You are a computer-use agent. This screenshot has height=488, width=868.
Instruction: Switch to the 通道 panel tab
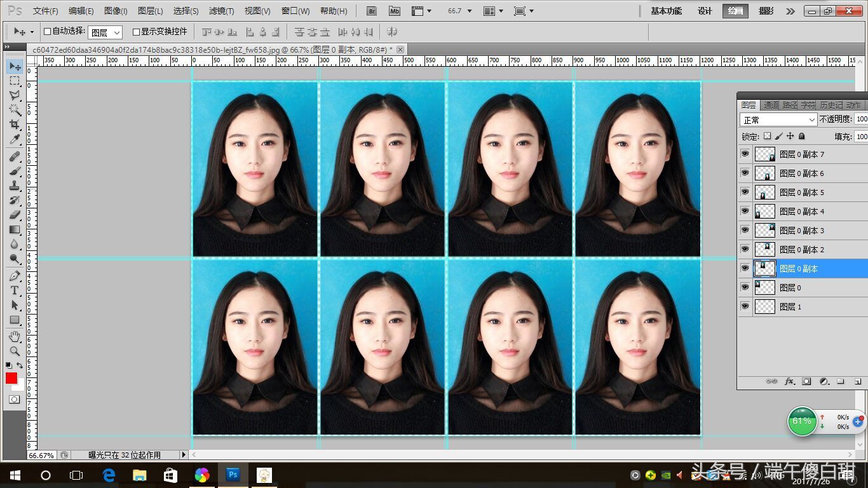point(771,105)
